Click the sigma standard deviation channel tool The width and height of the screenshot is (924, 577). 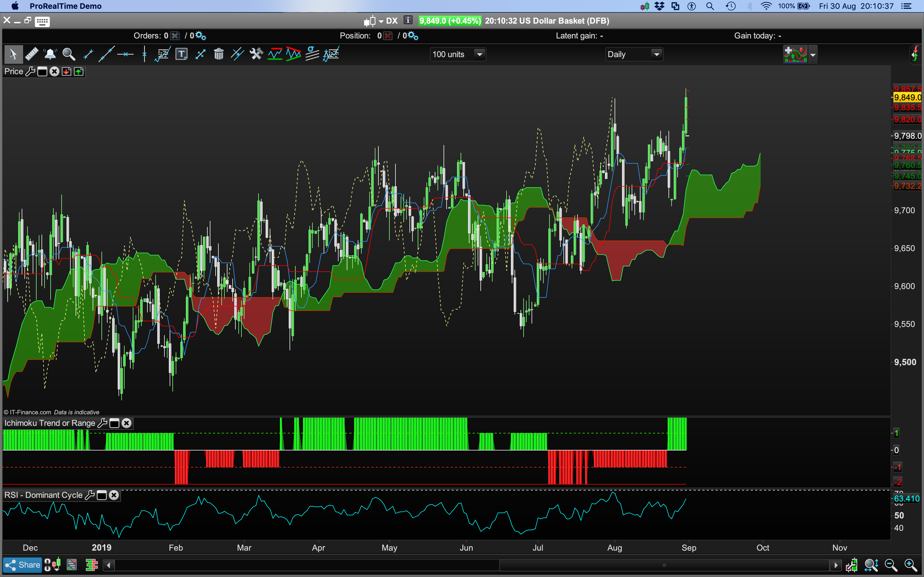(x=312, y=54)
